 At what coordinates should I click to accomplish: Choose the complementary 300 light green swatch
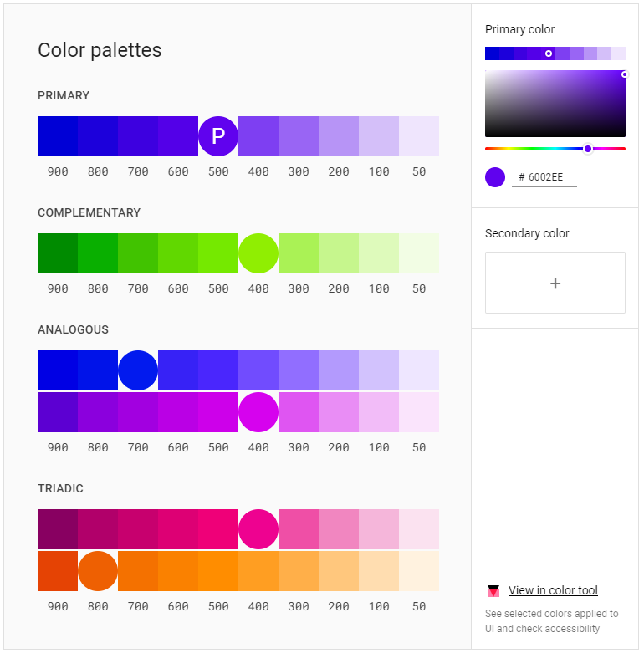pyautogui.click(x=299, y=253)
